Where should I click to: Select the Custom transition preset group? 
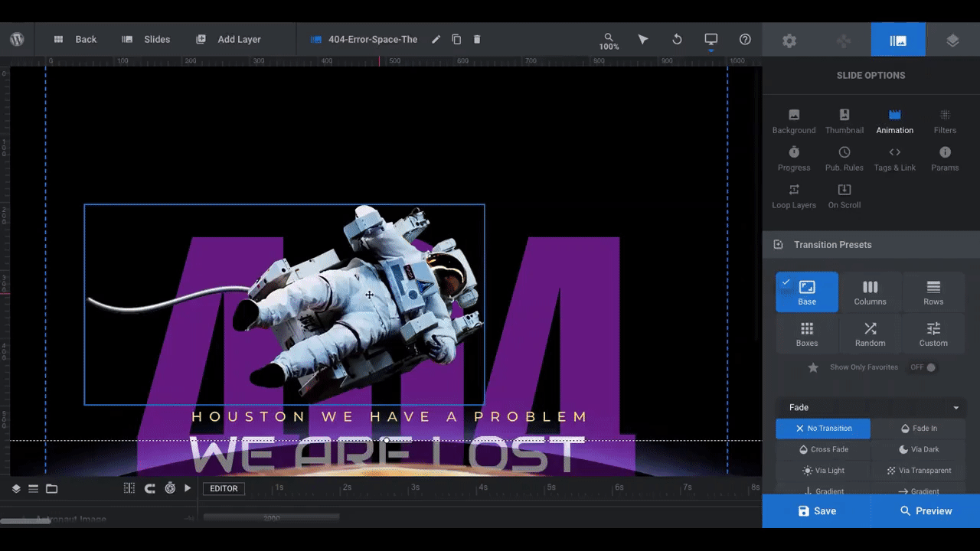tap(933, 334)
